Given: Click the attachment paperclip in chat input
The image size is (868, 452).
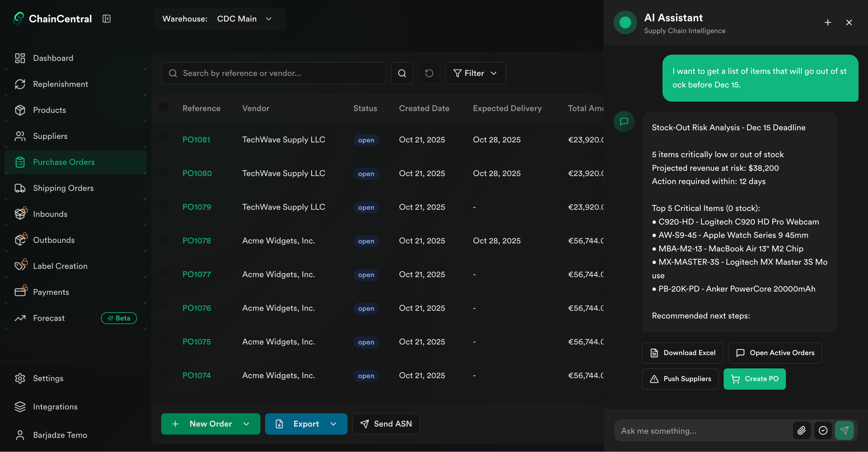Looking at the screenshot, I should point(802,430).
